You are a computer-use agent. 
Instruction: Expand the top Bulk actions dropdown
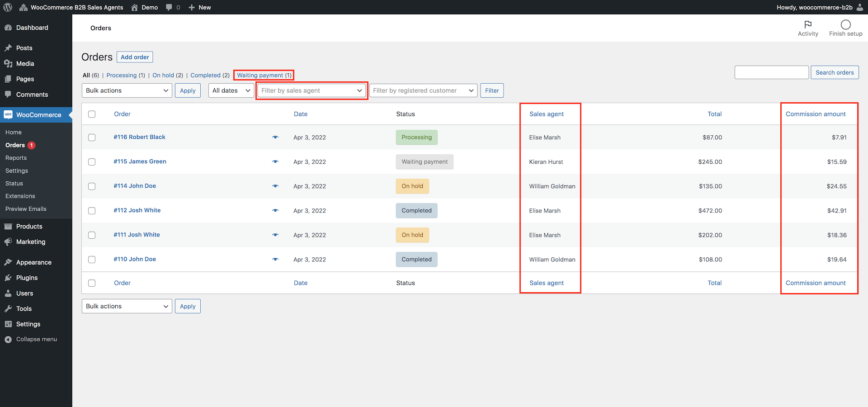[x=127, y=90]
